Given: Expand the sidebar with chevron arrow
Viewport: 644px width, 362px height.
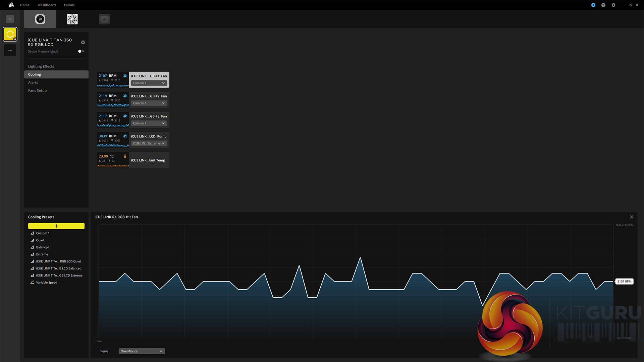Looking at the screenshot, I should 10,19.
